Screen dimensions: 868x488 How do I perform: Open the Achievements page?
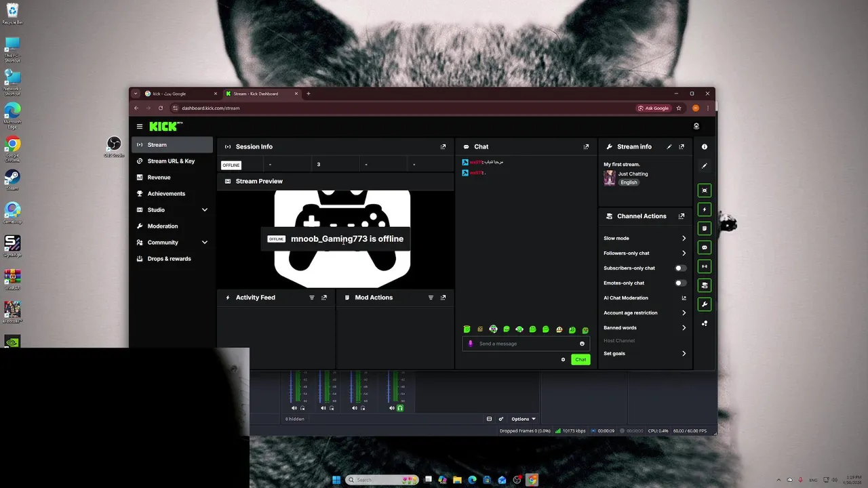172,194
